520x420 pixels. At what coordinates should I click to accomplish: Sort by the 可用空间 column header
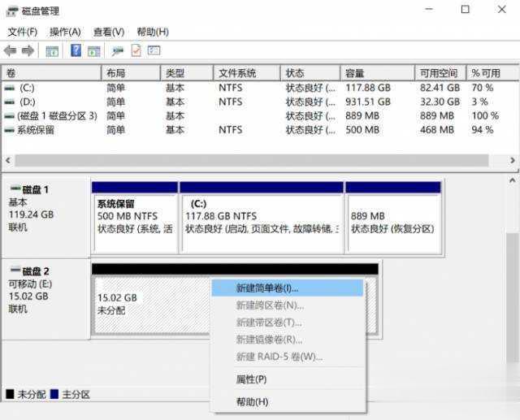pos(440,73)
